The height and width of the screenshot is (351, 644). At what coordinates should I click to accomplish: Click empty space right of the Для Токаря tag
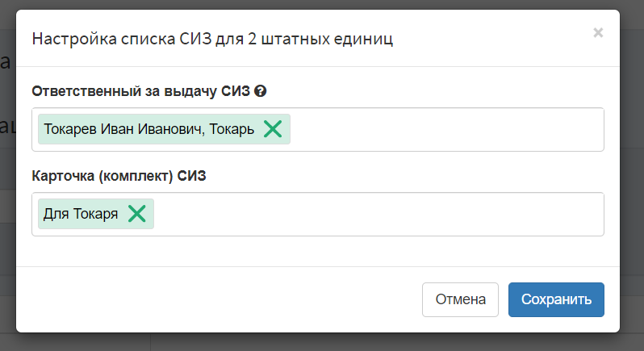[378, 214]
